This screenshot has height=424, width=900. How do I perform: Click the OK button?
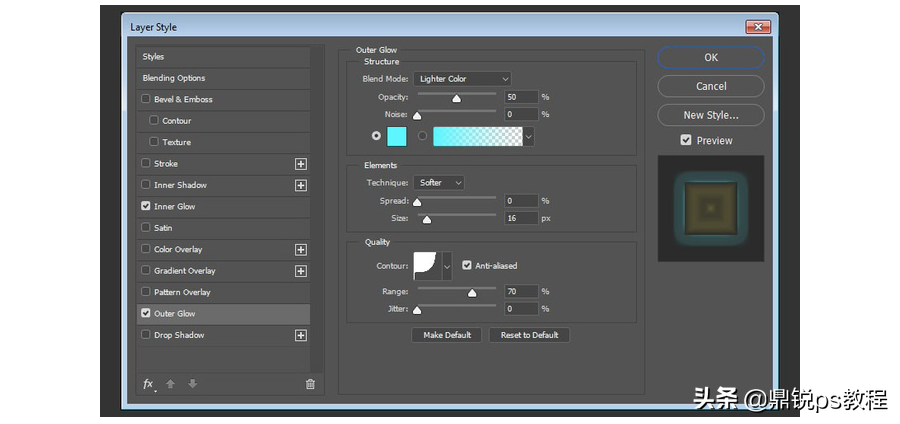[711, 57]
